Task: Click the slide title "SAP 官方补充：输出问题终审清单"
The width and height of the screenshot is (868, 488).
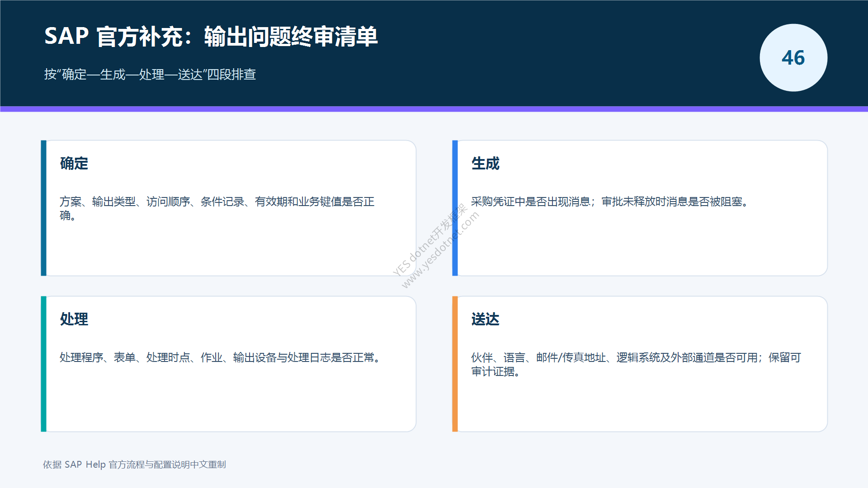Action: 211,37
